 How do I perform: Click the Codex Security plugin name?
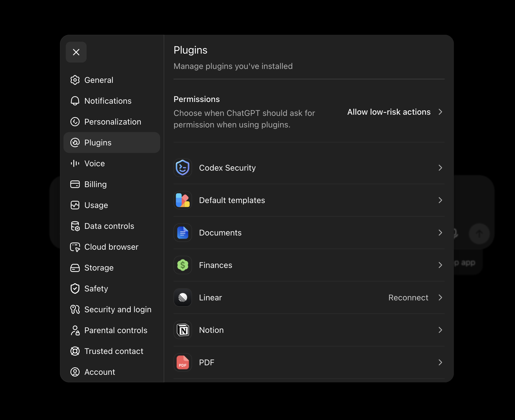(227, 168)
